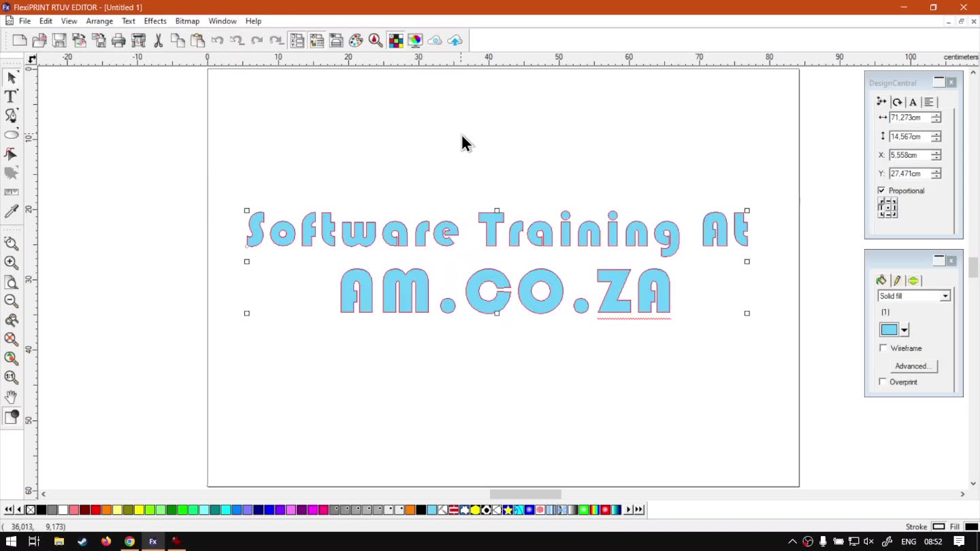
Task: Pick the Eyedropper tool
Action: click(x=11, y=212)
